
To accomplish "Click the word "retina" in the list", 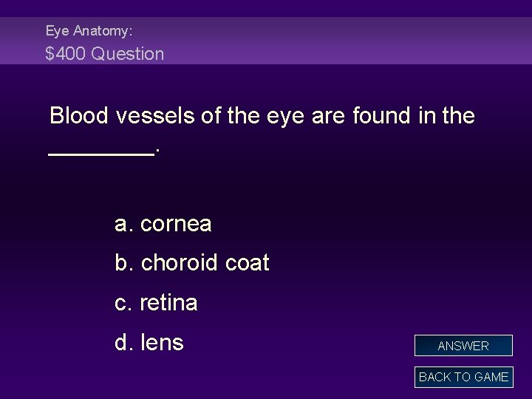I will pos(168,303).
